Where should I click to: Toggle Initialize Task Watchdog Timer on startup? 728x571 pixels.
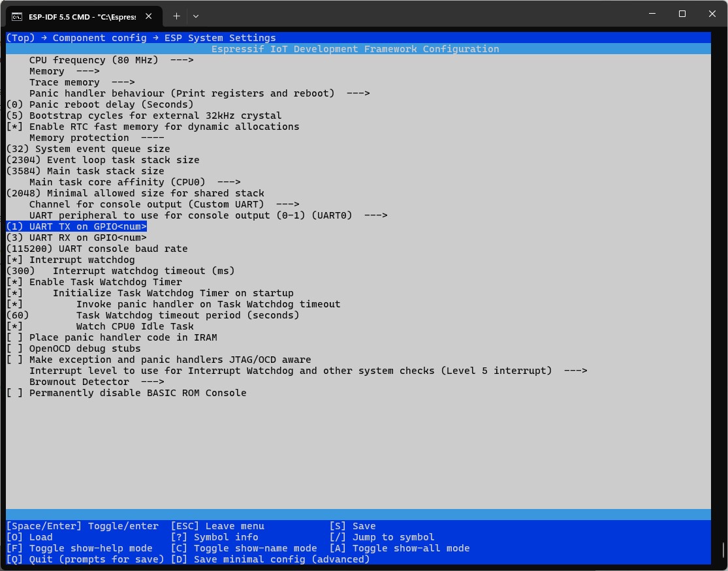click(150, 294)
